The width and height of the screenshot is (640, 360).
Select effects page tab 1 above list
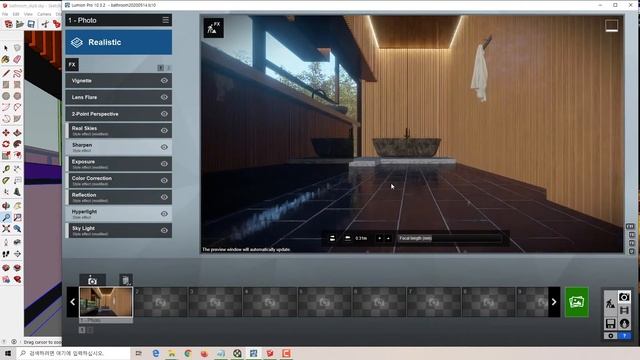pos(161,67)
